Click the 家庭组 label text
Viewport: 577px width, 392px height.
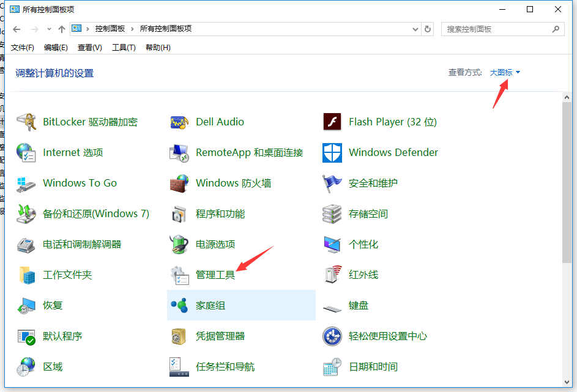coord(210,306)
